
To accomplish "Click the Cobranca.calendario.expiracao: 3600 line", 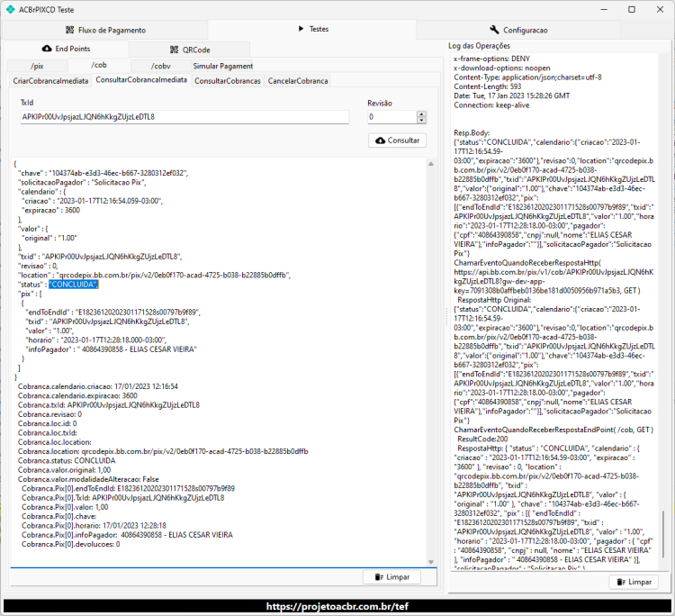I will coord(77,396).
